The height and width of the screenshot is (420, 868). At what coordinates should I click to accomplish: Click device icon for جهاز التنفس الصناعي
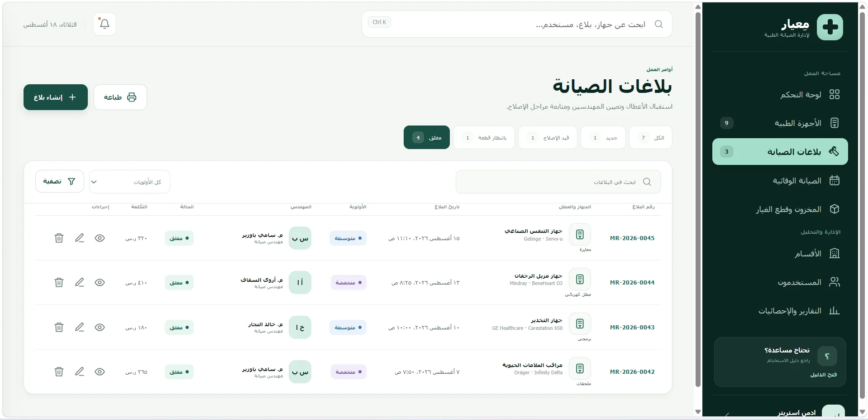coord(580,235)
